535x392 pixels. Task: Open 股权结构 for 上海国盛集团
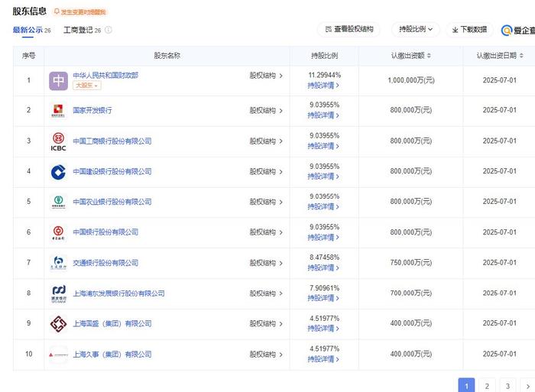[x=266, y=323]
